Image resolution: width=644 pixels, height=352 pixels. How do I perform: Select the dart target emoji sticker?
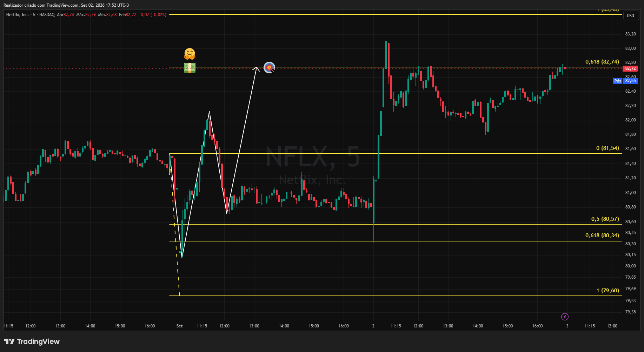[x=269, y=67]
